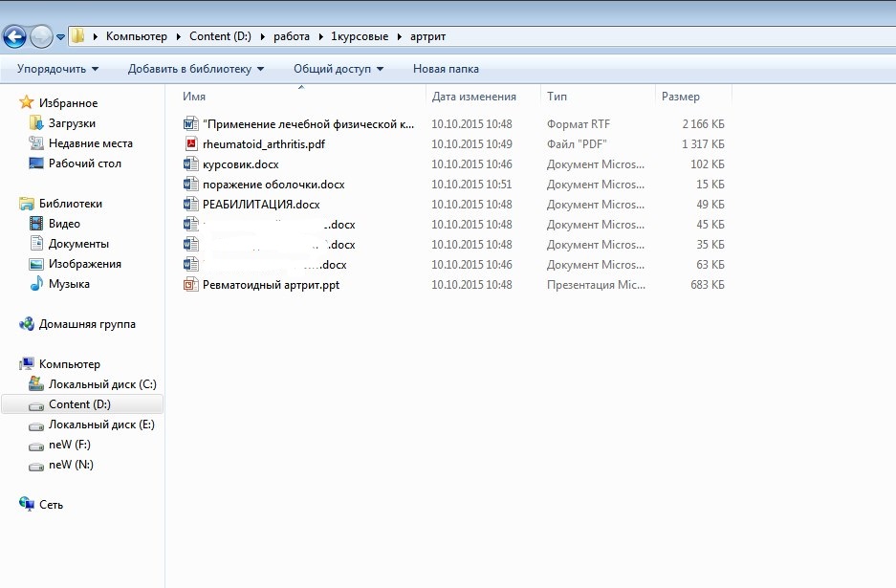Open Локальный диск (E:)
This screenshot has height=588, width=896.
101,424
